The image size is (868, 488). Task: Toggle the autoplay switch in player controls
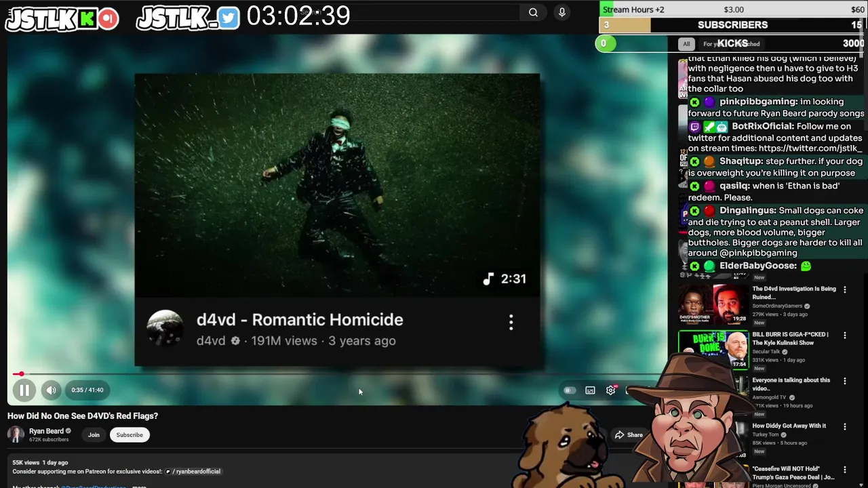click(570, 390)
